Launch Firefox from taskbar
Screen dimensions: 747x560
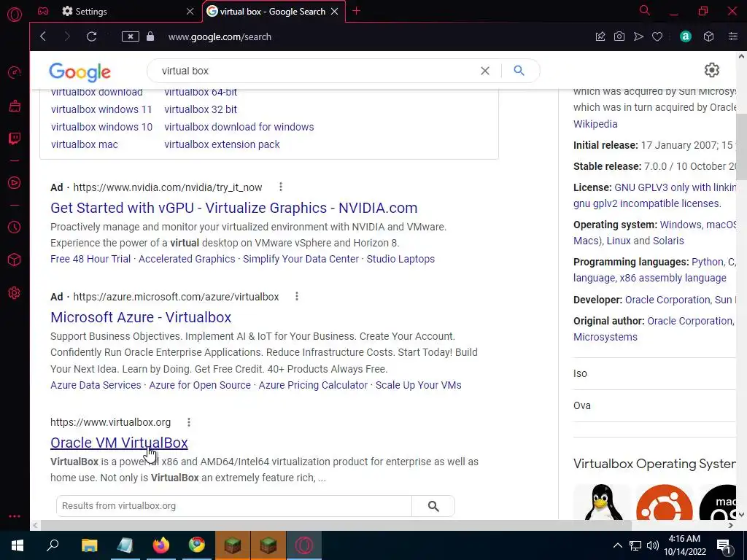[161, 545]
